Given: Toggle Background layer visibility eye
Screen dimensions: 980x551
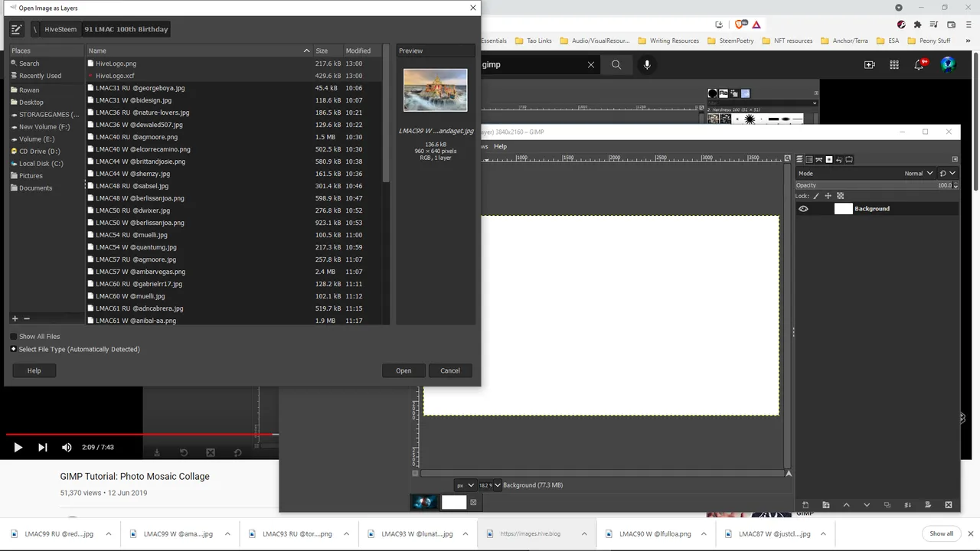Looking at the screenshot, I should pyautogui.click(x=803, y=209).
